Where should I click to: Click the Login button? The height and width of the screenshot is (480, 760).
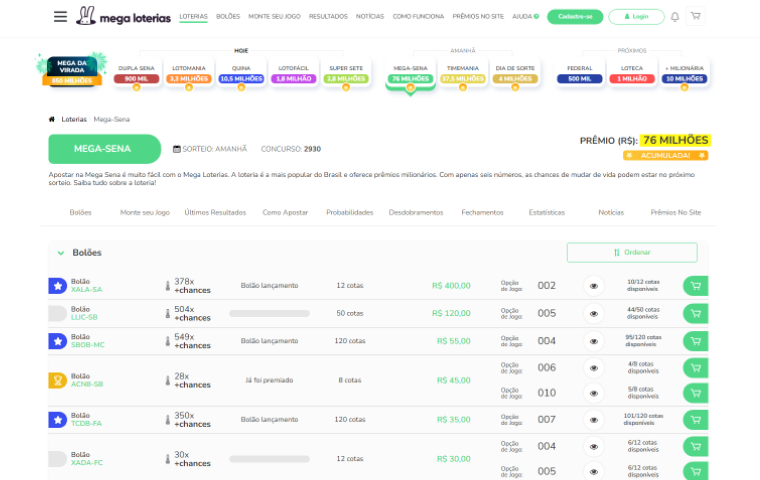coord(636,17)
